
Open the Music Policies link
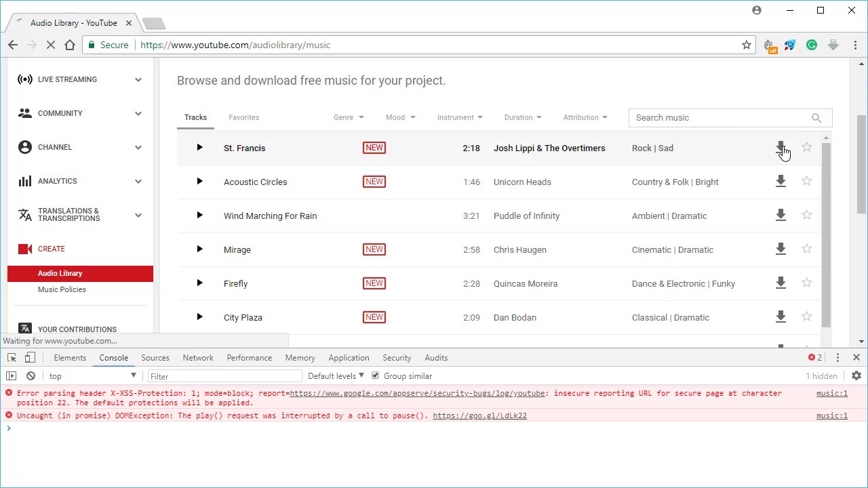(62, 289)
